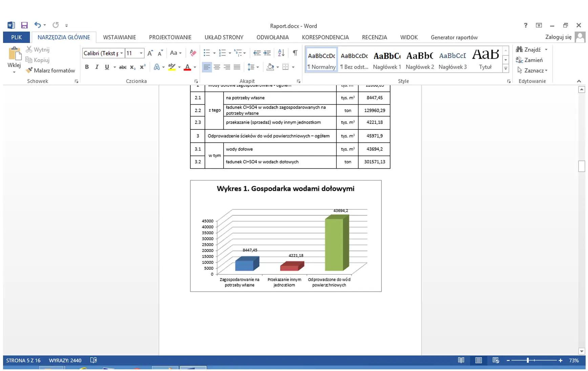The height and width of the screenshot is (371, 588).
Task: Click Zamień to replace text
Action: click(x=529, y=60)
